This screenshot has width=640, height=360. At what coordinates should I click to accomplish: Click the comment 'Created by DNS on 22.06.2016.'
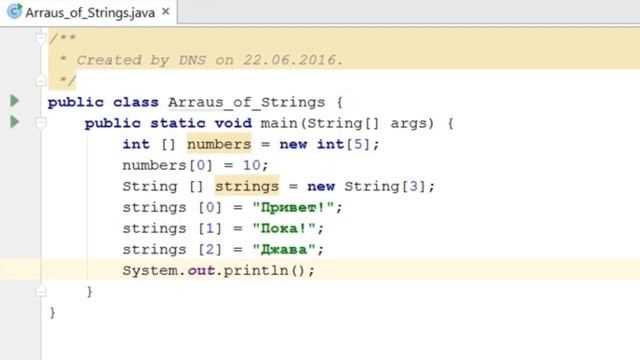click(210, 60)
